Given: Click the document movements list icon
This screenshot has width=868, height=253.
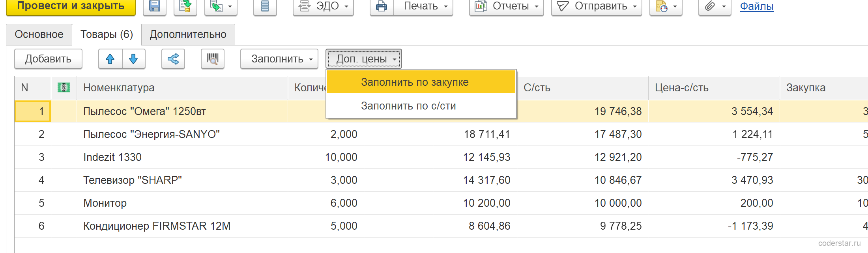Looking at the screenshot, I should 265,6.
